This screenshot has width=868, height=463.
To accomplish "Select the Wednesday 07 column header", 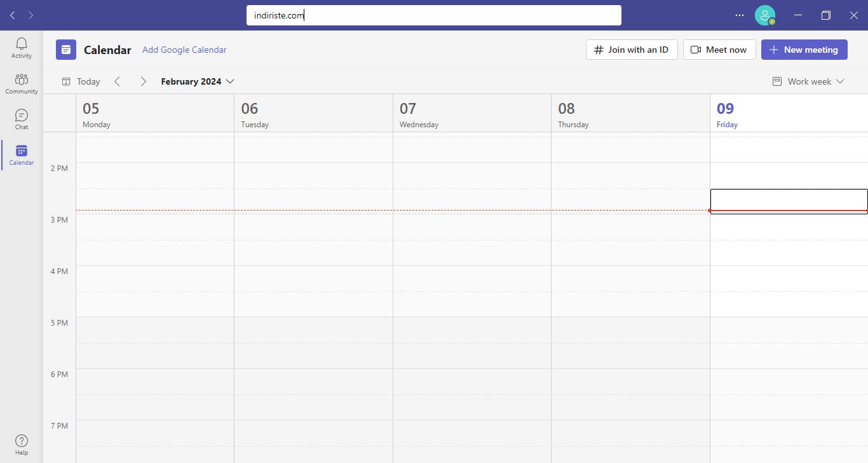I will coord(472,114).
